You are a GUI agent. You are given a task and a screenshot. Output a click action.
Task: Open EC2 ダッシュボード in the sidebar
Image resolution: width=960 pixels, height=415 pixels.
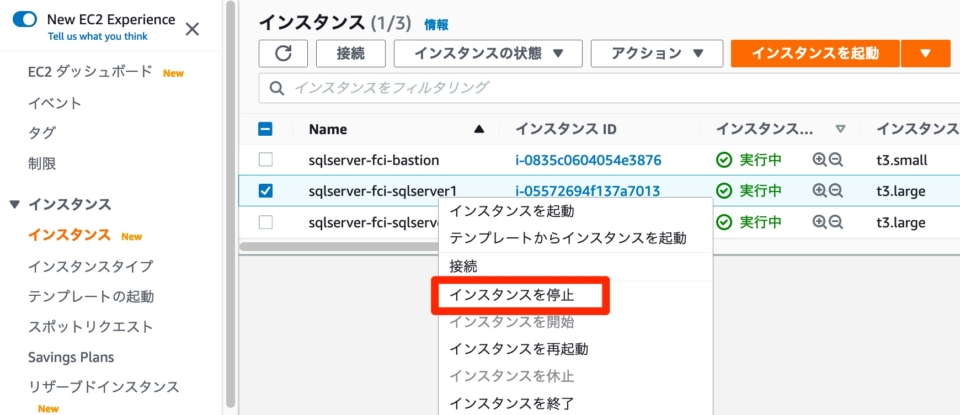pyautogui.click(x=90, y=72)
